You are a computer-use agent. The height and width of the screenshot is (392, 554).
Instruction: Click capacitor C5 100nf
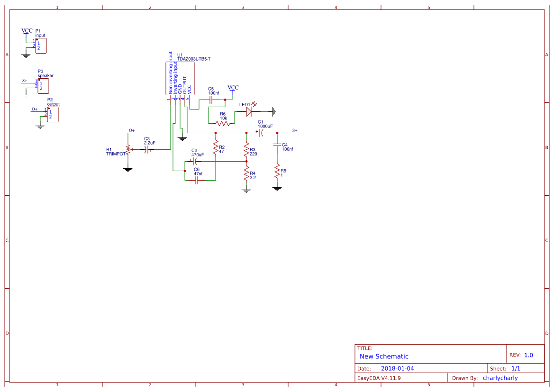(211, 100)
